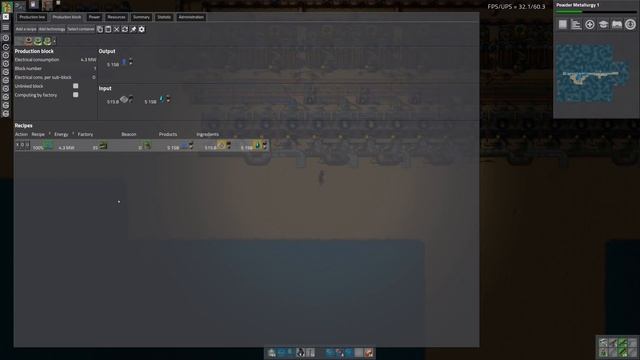This screenshot has width=640, height=360.
Task: Click the Energy column header
Action: (61, 134)
